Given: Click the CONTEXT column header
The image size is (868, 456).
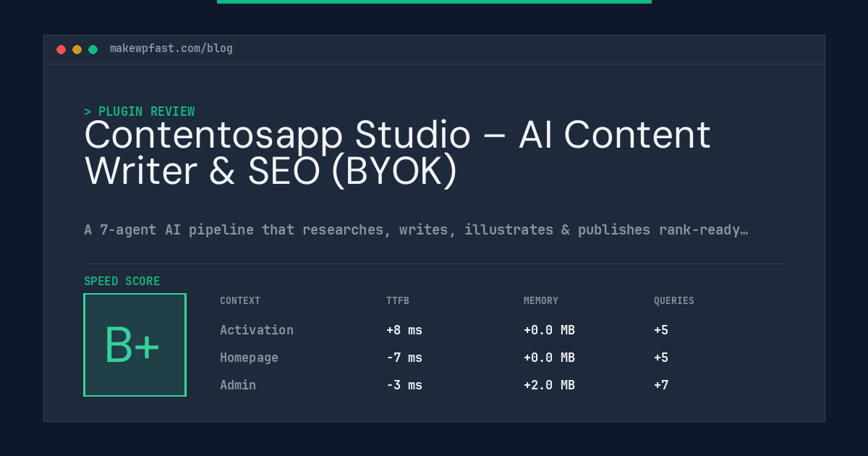Looking at the screenshot, I should tap(240, 301).
